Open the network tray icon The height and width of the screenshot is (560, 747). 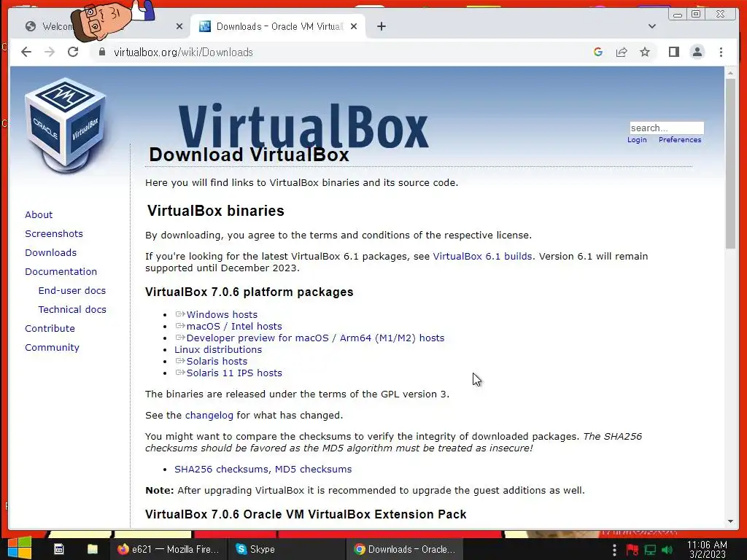(650, 550)
